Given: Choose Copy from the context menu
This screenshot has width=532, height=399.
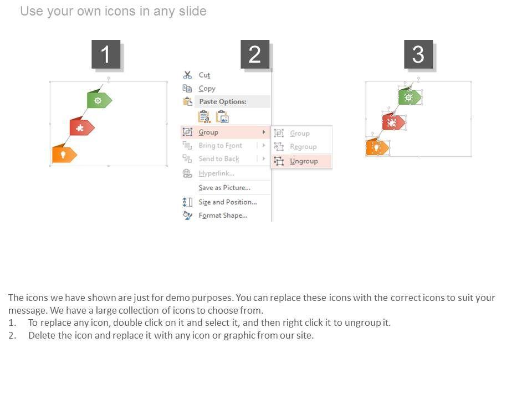Looking at the screenshot, I should click(207, 88).
